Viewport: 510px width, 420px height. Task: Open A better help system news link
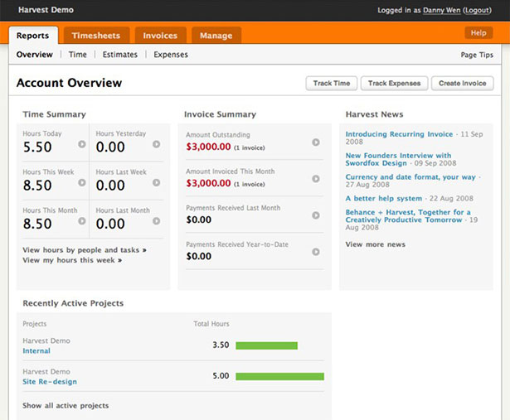click(384, 199)
